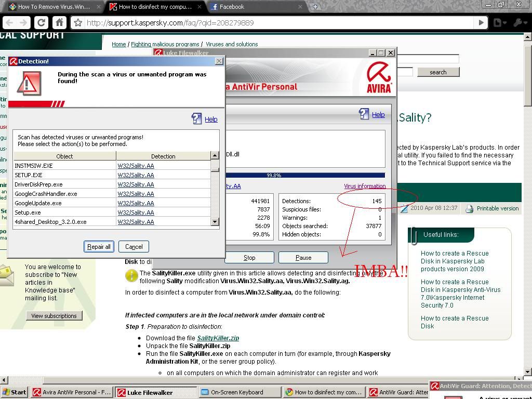532x399 pixels.
Task: Click the detection list scrollbar down arrow
Action: pos(215,222)
